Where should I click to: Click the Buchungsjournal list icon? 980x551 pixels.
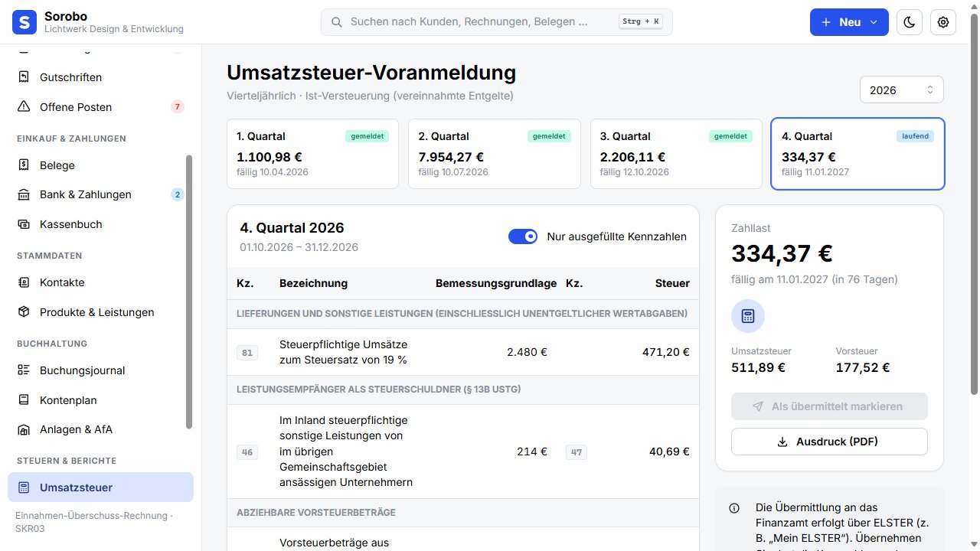[x=24, y=370]
